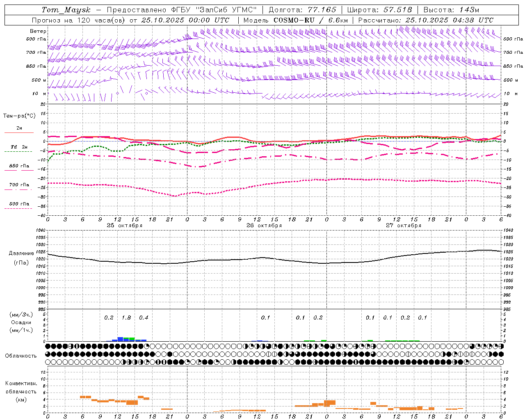Click the solid line sample under 2м legend
Screen dimensions: 525x420
tap(19, 132)
